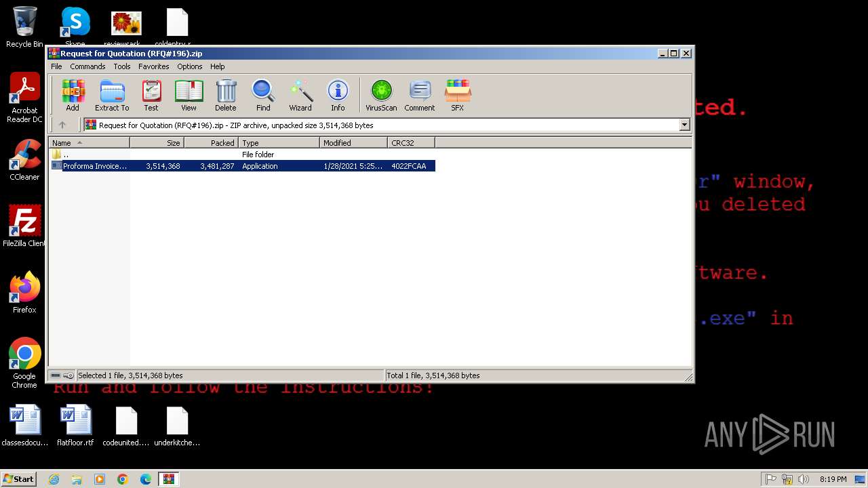The height and width of the screenshot is (488, 868).
Task: Click the '4022FCAA' CRC32 value
Action: (x=408, y=166)
